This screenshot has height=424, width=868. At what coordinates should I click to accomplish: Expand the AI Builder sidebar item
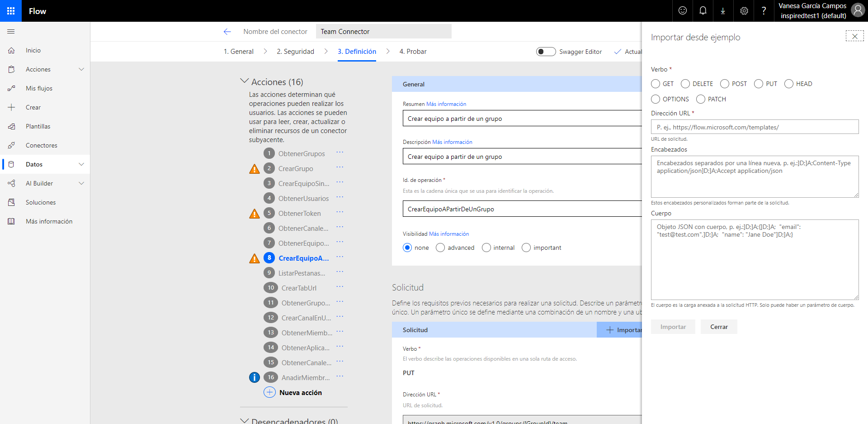click(81, 183)
